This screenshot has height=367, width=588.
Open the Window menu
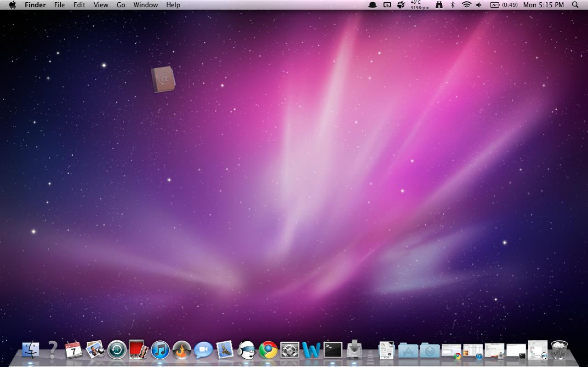(x=145, y=5)
